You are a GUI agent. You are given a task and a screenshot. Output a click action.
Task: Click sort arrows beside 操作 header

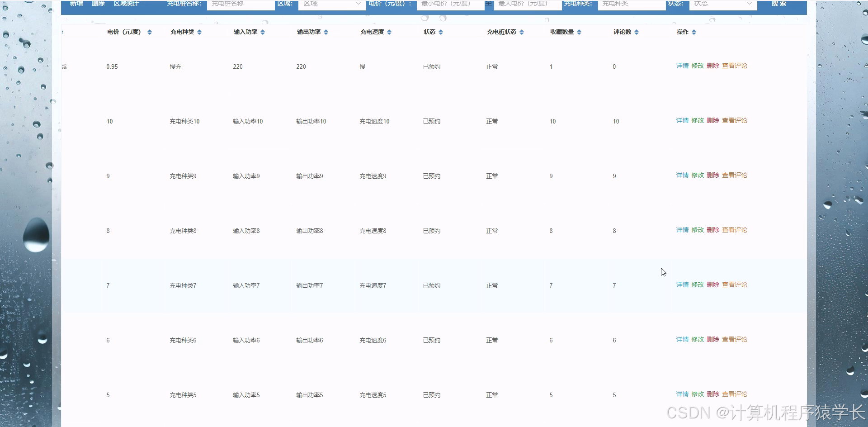tap(694, 32)
